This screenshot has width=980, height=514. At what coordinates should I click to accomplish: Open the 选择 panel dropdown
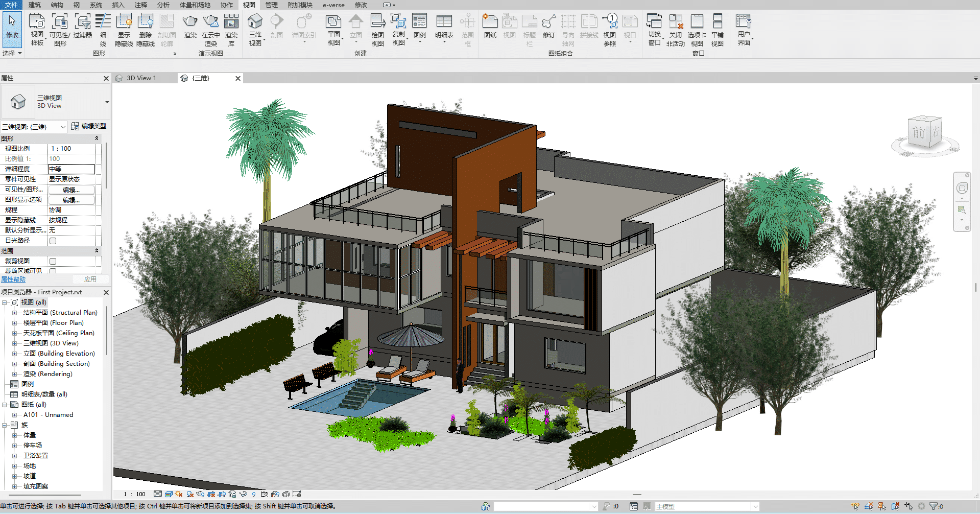12,53
